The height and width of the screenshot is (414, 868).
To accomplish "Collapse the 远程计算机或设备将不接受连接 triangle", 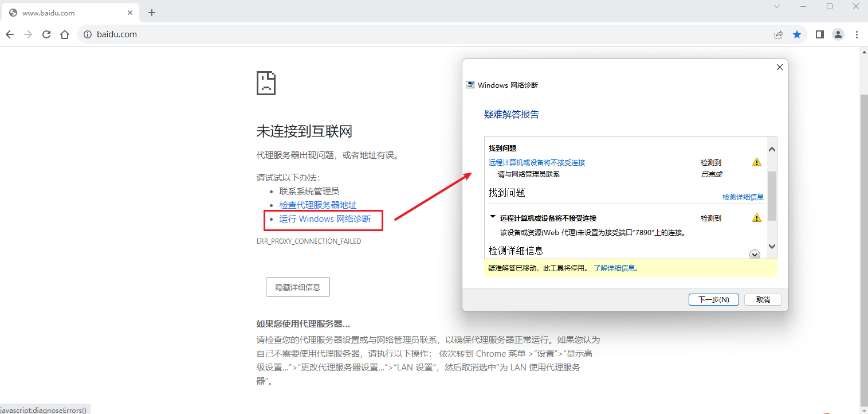I will pyautogui.click(x=492, y=217).
